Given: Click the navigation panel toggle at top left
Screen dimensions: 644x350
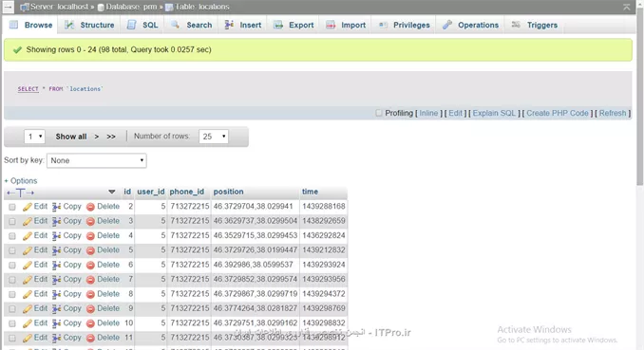Looking at the screenshot, I should (x=8, y=7).
